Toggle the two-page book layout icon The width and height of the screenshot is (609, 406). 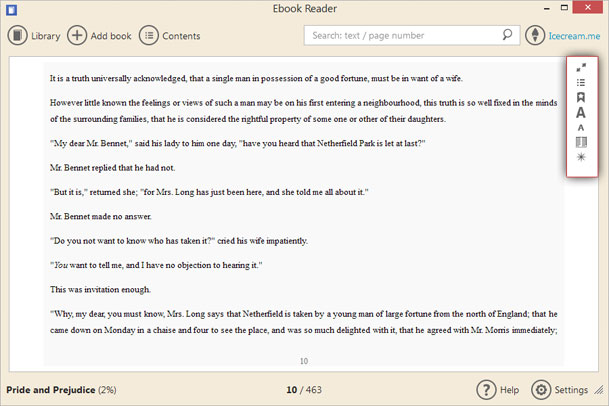click(581, 142)
